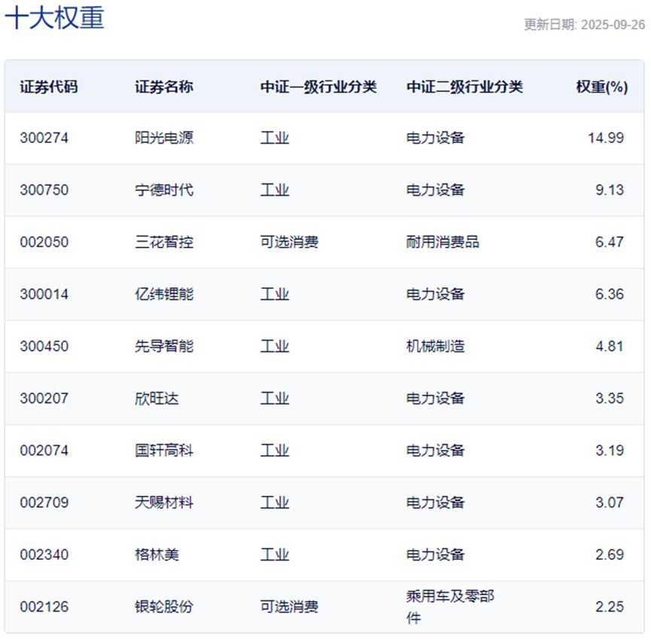Select the 格林美 name cell
Image resolution: width=651 pixels, height=644 pixels.
157,554
